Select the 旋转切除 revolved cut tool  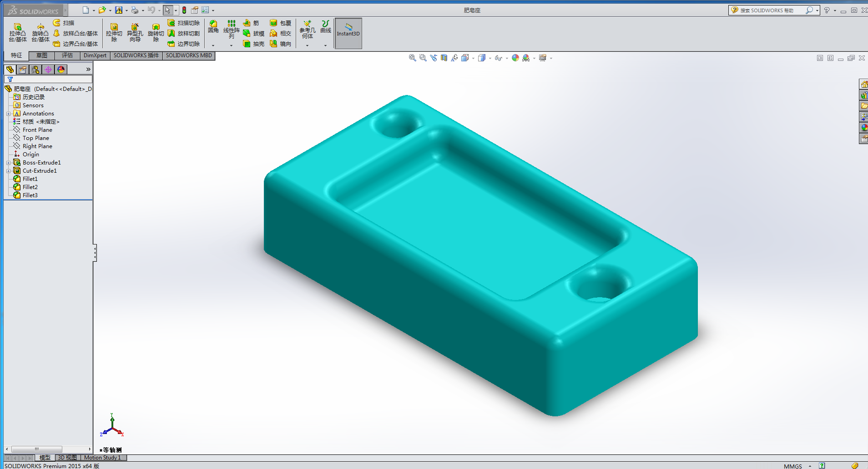156,33
